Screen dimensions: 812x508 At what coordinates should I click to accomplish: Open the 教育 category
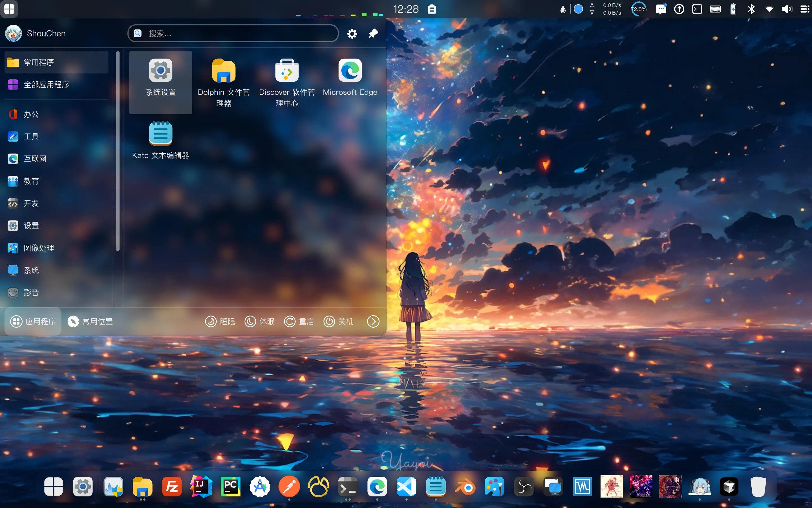coord(56,181)
